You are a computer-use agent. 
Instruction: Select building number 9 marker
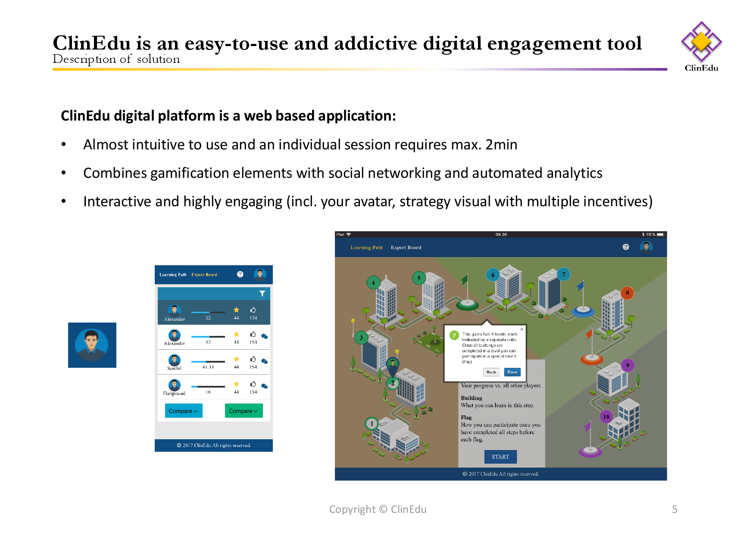point(628,366)
